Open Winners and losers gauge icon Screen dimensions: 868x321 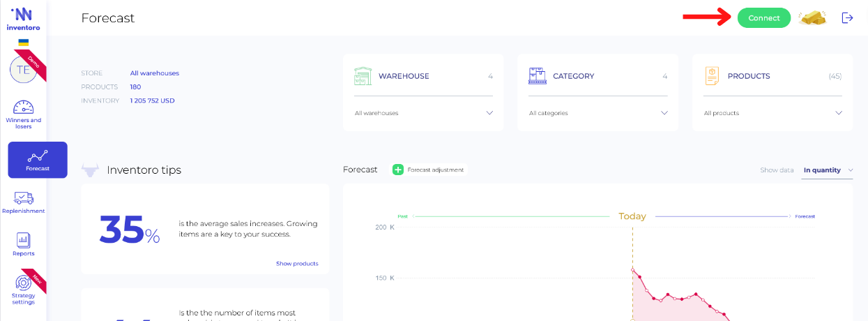[24, 107]
